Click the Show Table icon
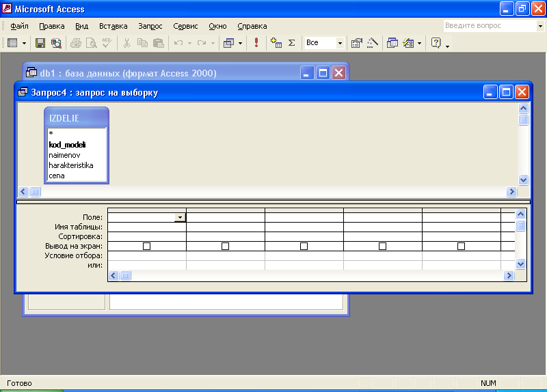This screenshot has height=392, width=547. (x=276, y=43)
